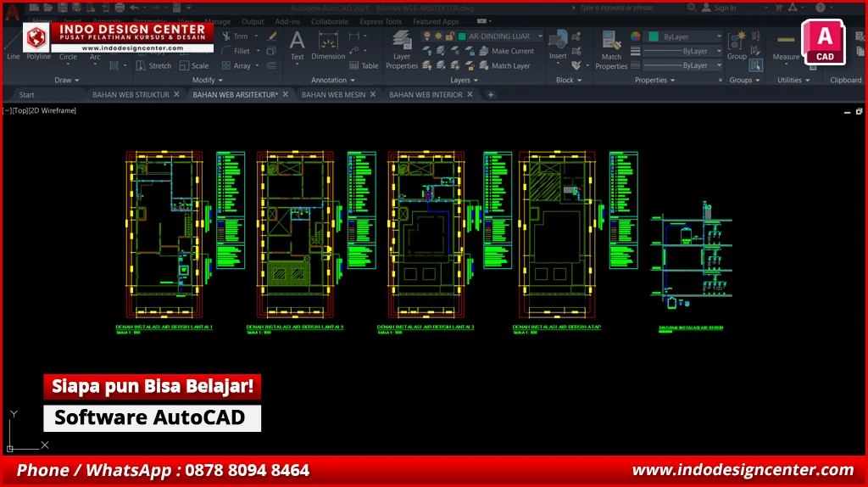
Task: Open Layer Properties manager
Action: click(401, 50)
